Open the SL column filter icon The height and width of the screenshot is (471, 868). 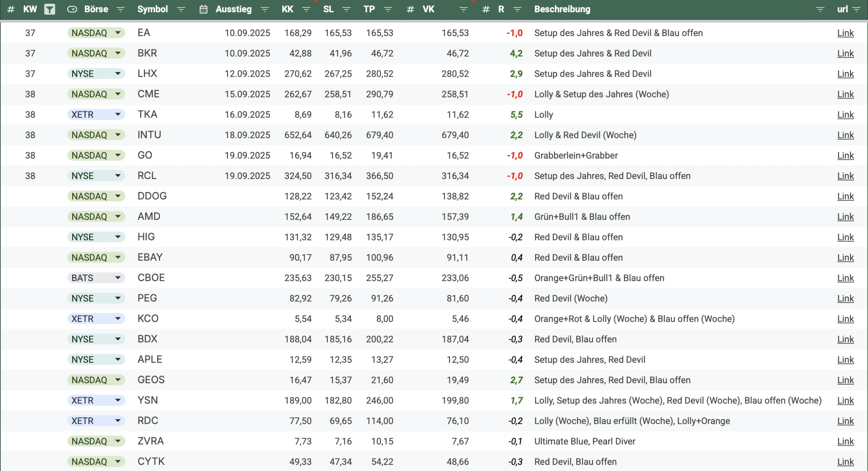point(346,9)
